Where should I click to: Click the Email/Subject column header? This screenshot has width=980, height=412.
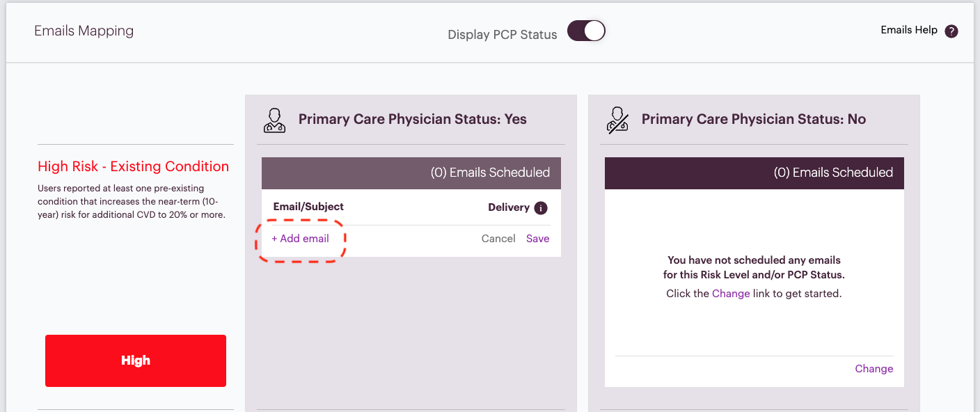[308, 207]
